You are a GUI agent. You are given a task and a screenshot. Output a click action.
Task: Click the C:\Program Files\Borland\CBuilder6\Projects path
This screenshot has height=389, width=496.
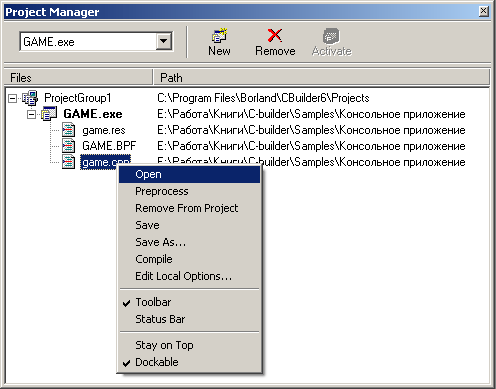point(263,98)
